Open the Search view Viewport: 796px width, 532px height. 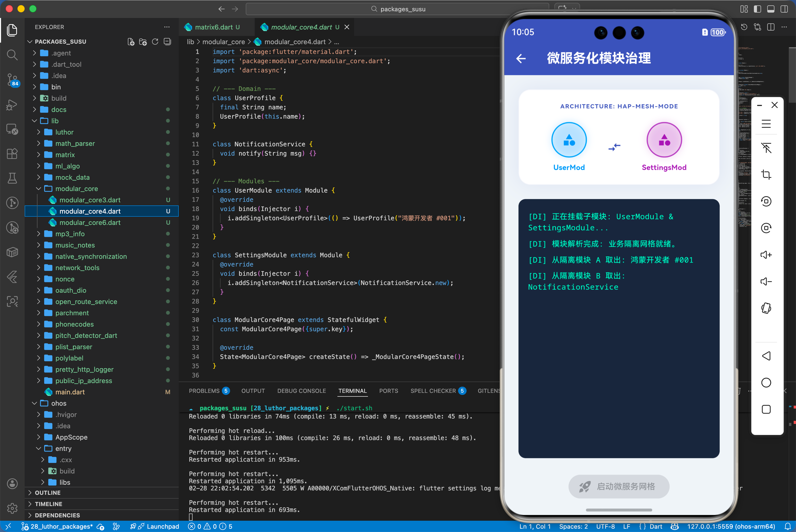(13, 55)
